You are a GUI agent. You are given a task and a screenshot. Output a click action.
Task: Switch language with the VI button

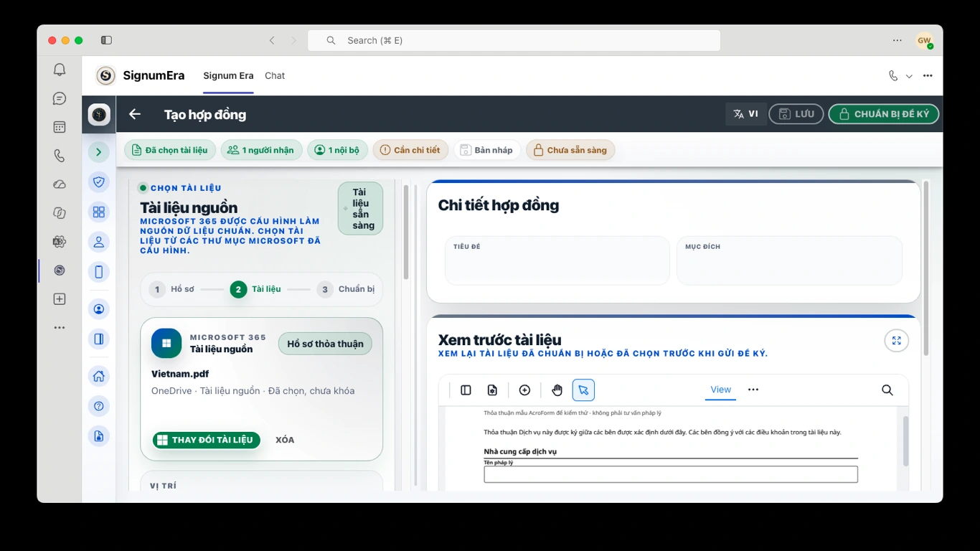[746, 114]
